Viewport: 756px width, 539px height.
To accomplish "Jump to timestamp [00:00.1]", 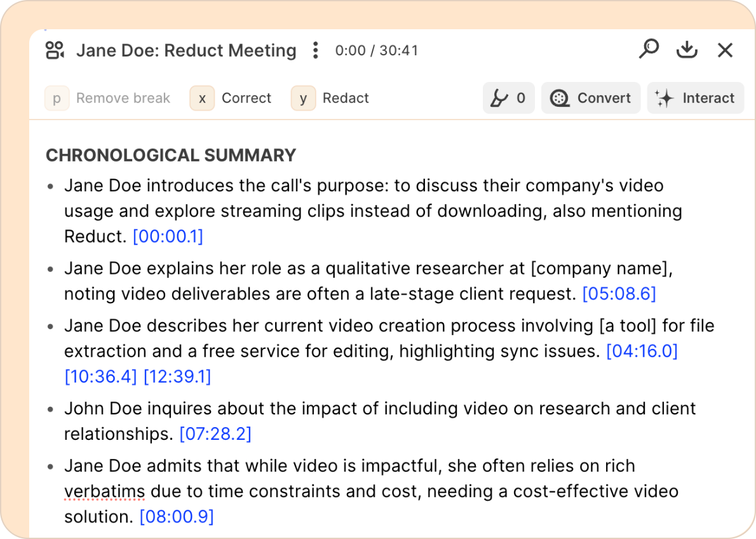I will pyautogui.click(x=168, y=236).
